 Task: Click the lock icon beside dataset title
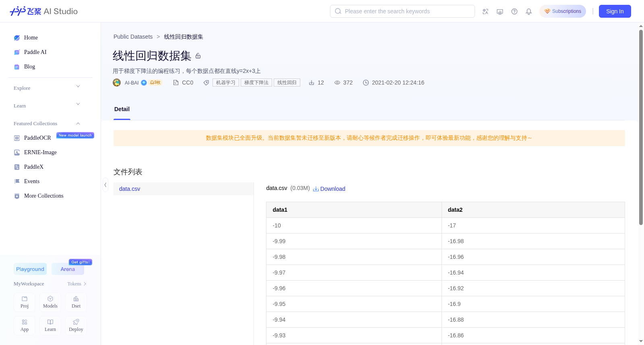198,56
